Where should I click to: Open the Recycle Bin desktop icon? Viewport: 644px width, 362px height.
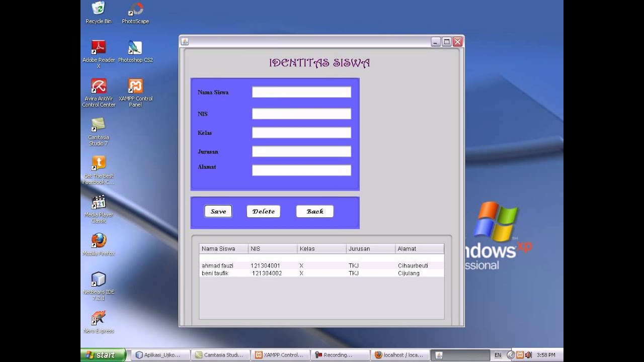click(x=99, y=13)
